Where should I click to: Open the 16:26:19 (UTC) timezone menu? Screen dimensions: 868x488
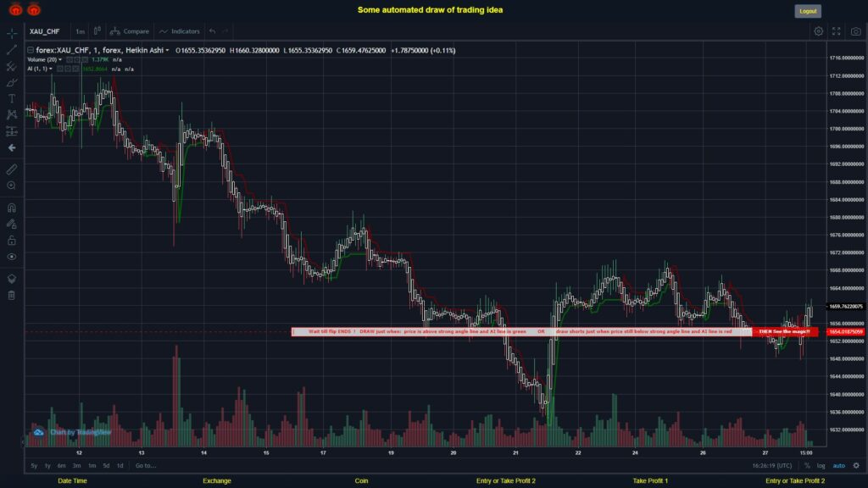pos(771,465)
